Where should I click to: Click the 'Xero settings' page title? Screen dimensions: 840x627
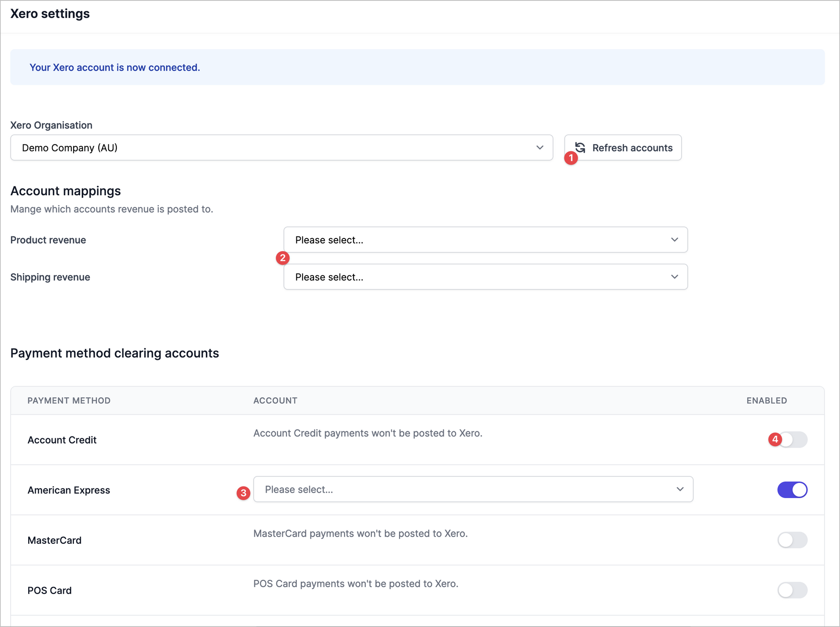50,13
